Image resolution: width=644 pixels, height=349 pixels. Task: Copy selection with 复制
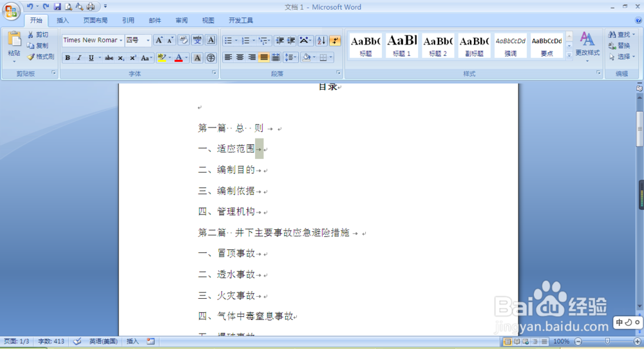click(x=38, y=46)
